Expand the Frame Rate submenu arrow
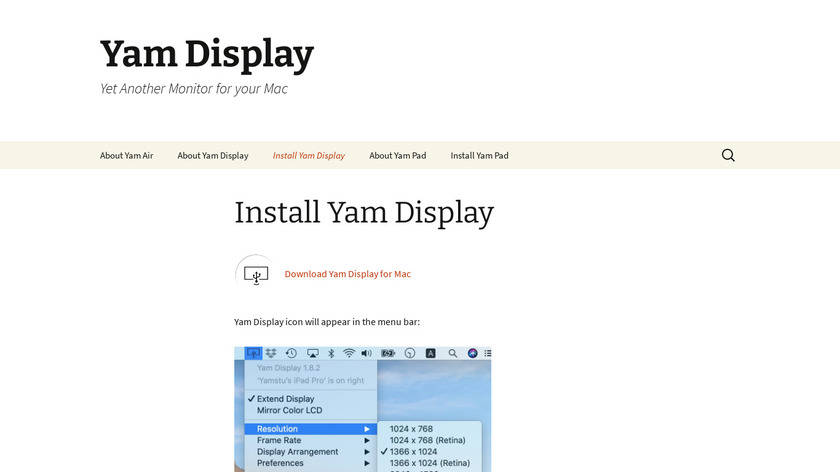 367,440
